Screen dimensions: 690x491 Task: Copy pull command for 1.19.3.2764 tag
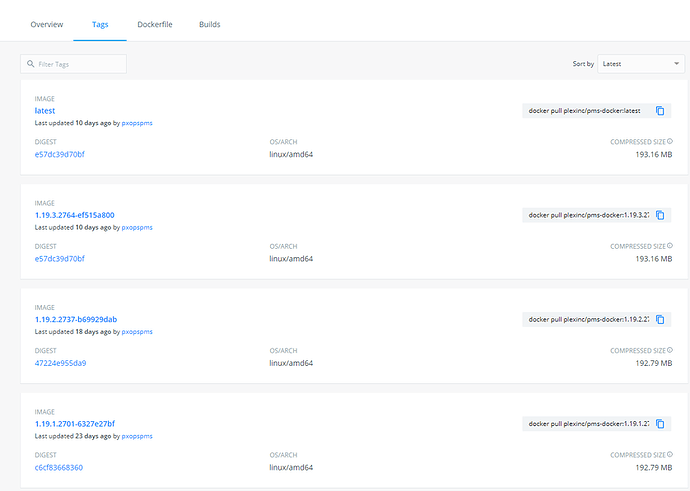click(x=660, y=215)
